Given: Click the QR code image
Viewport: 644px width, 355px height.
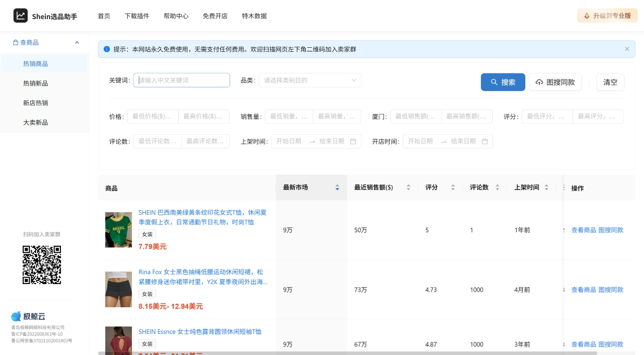Looking at the screenshot, I should coord(42,264).
